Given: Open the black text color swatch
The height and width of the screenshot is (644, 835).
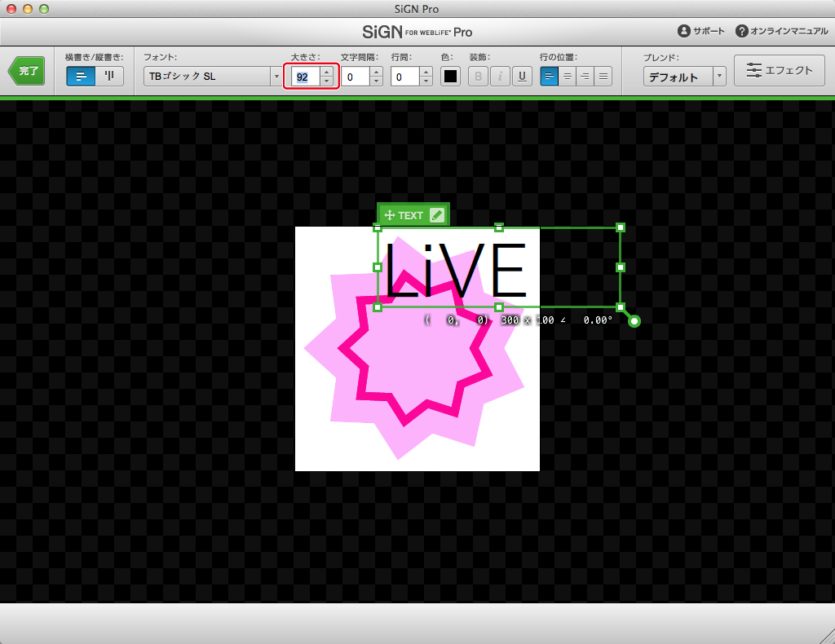Looking at the screenshot, I should point(450,77).
